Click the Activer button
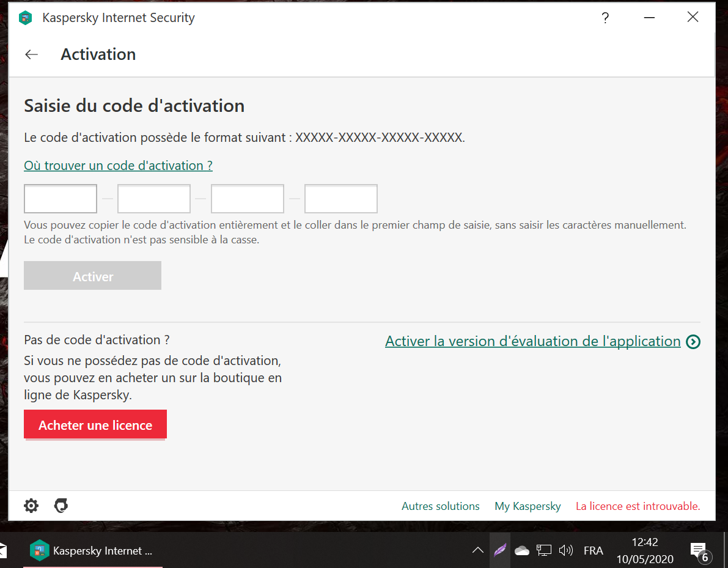This screenshot has width=728, height=568. [x=92, y=275]
